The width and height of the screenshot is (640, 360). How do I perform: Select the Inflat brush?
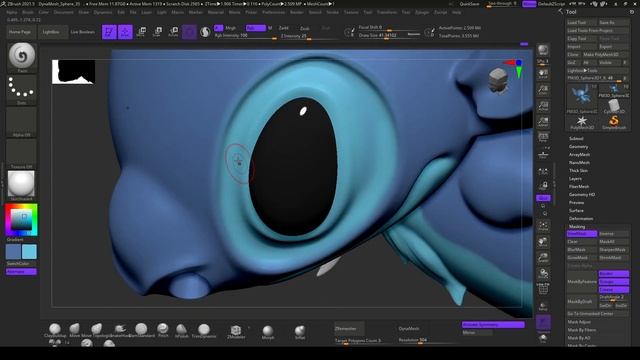[x=300, y=332]
